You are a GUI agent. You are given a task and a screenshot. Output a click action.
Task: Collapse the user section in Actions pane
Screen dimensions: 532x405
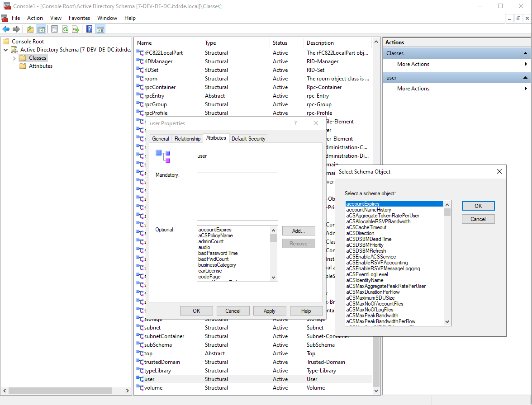525,78
